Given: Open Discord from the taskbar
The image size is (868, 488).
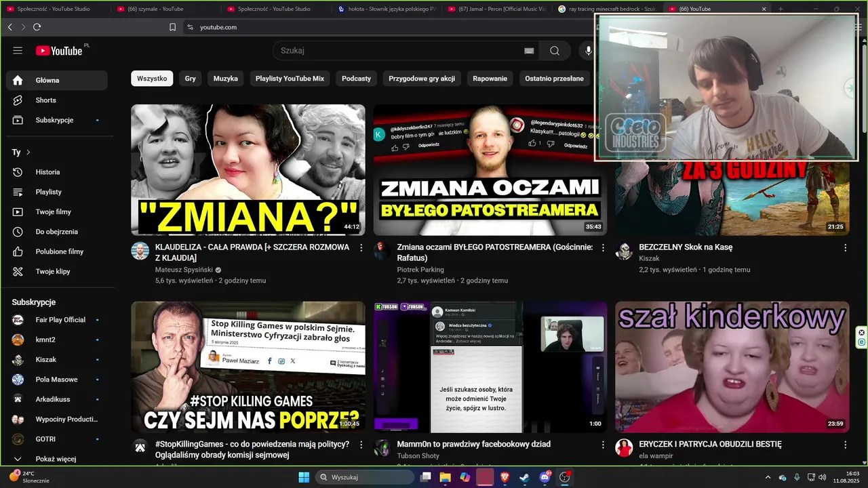Looking at the screenshot, I should coord(545,477).
